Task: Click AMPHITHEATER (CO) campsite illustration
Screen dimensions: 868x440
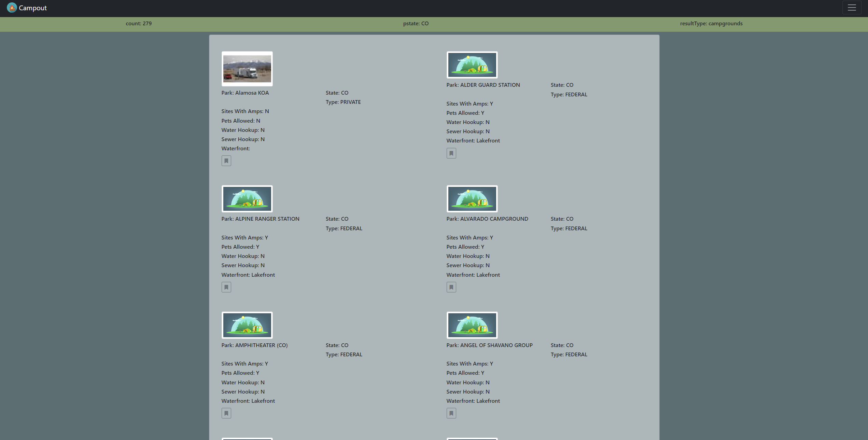Action: [247, 325]
